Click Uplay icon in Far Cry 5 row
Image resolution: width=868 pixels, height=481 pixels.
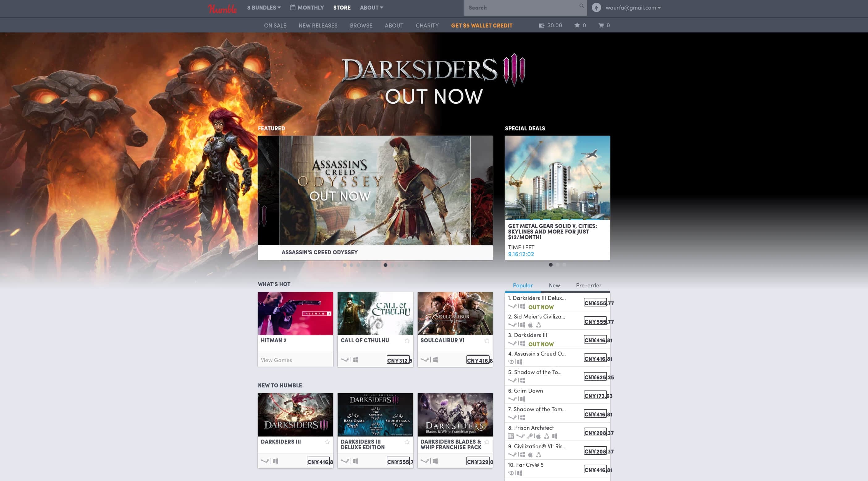pos(511,473)
